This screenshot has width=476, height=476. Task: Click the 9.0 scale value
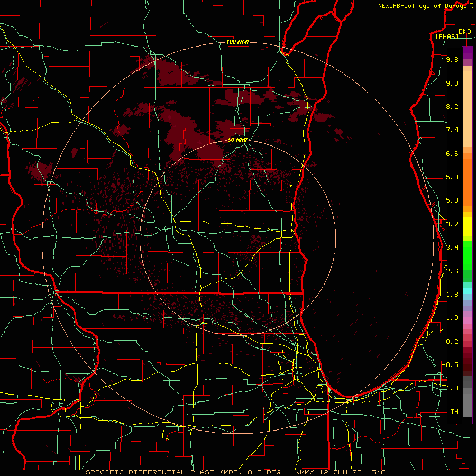tap(452, 83)
